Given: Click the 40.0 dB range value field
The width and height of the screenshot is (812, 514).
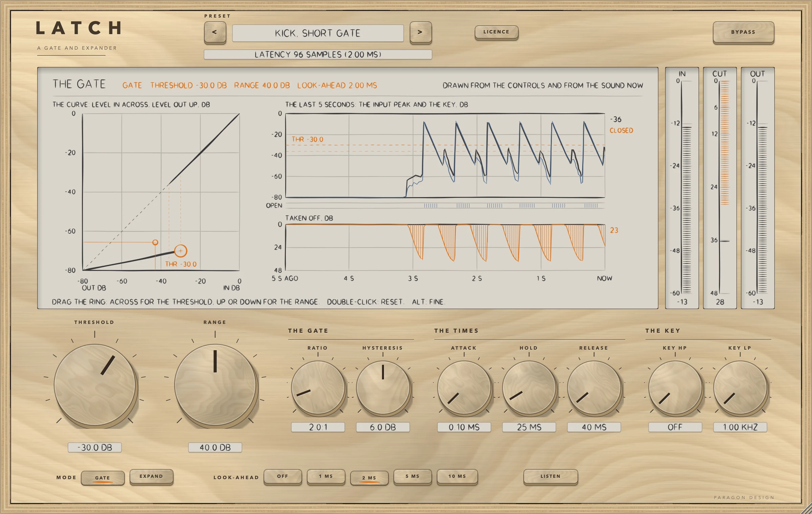Looking at the screenshot, I should pos(215,447).
